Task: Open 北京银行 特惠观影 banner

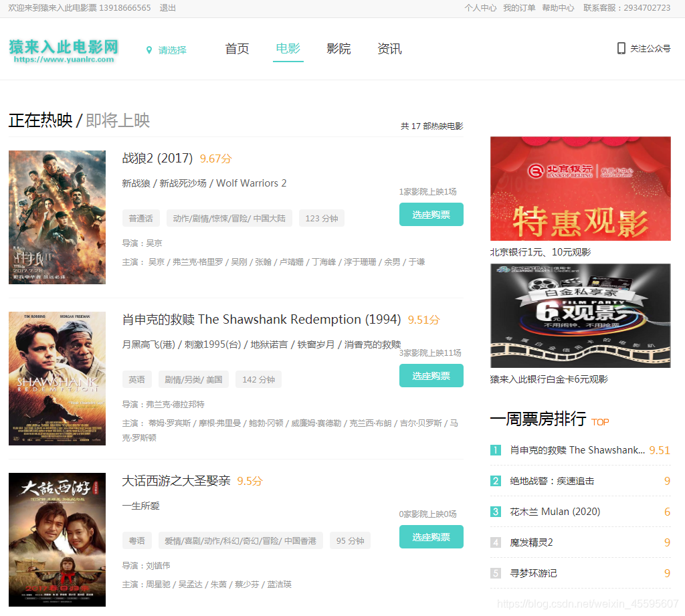Action: point(580,189)
